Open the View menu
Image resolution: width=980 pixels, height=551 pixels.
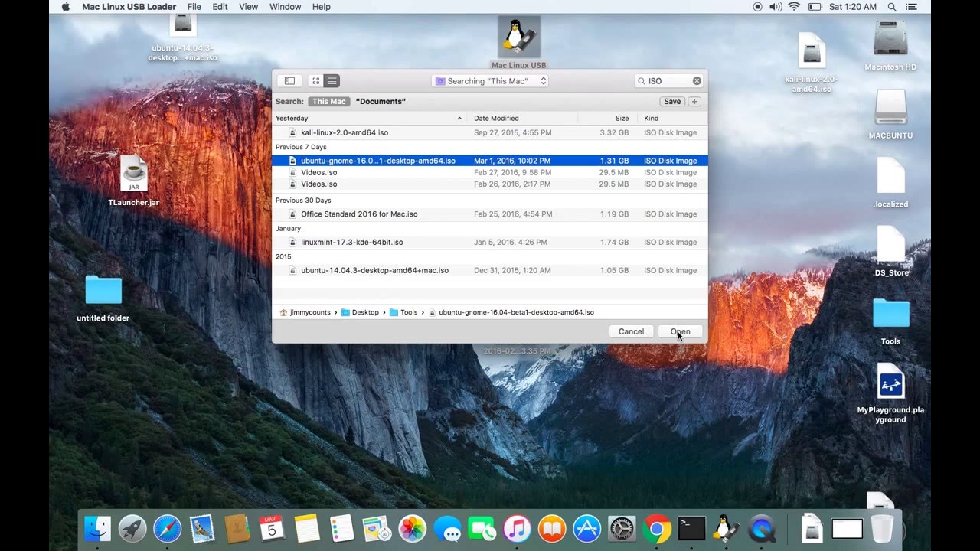pos(248,7)
